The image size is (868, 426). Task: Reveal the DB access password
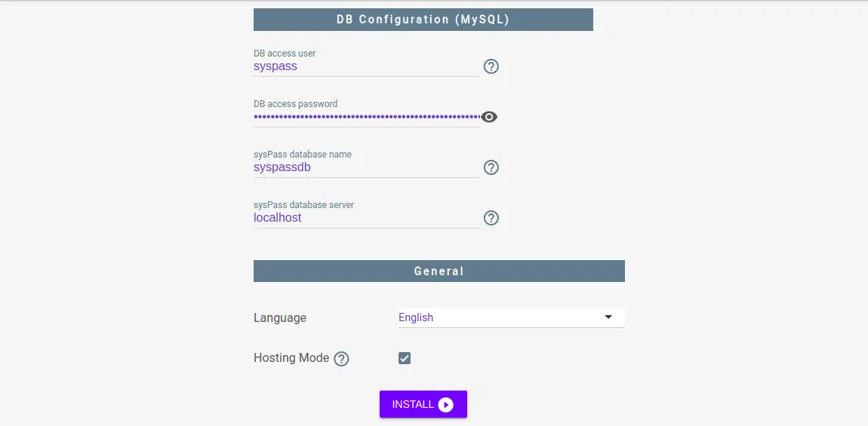489,117
